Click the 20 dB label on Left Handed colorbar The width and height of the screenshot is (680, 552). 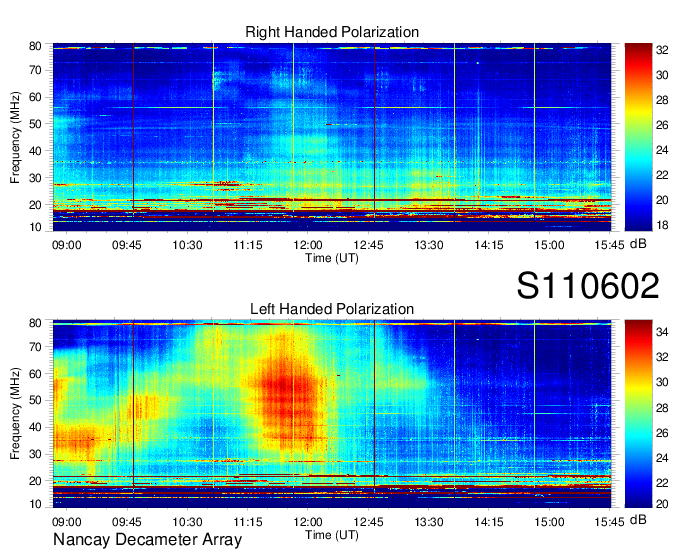[662, 503]
